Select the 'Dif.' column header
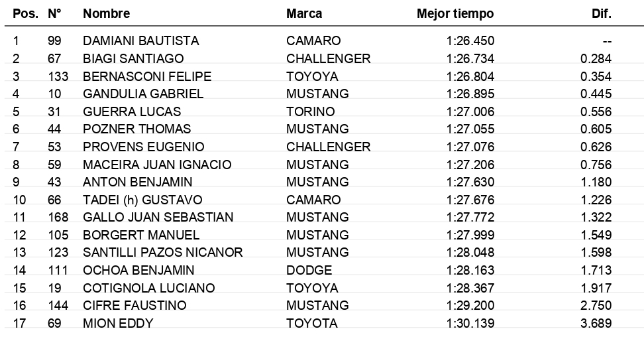 point(602,13)
